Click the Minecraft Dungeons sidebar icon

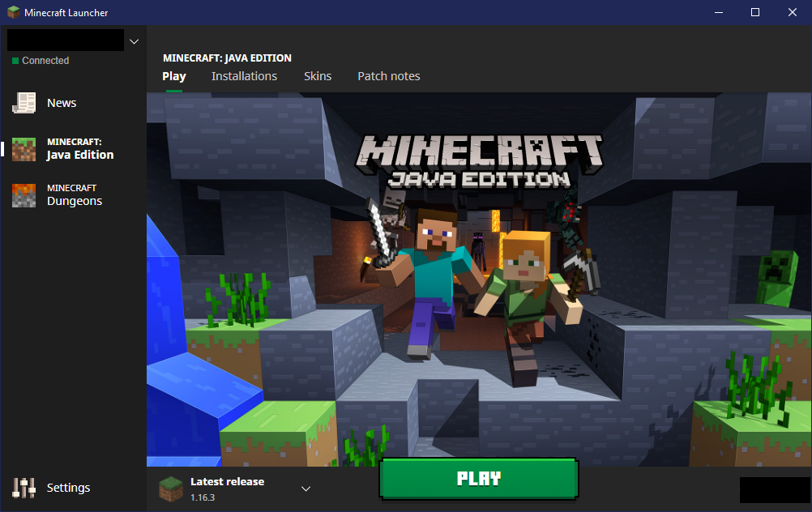pos(24,195)
